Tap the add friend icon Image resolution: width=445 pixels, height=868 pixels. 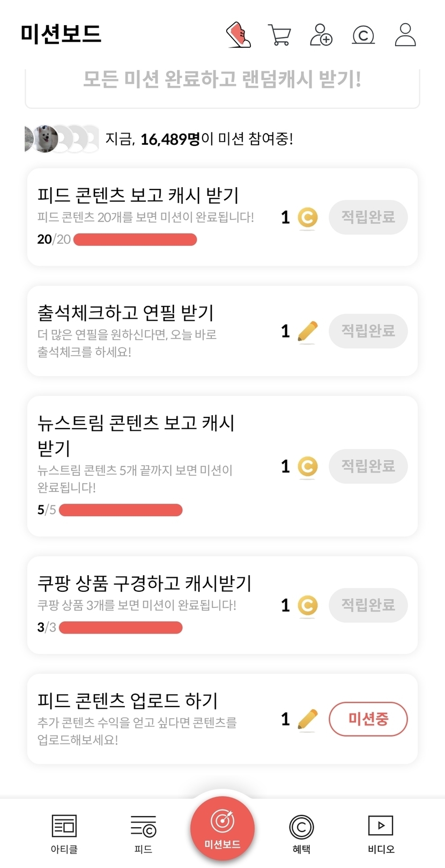click(321, 35)
